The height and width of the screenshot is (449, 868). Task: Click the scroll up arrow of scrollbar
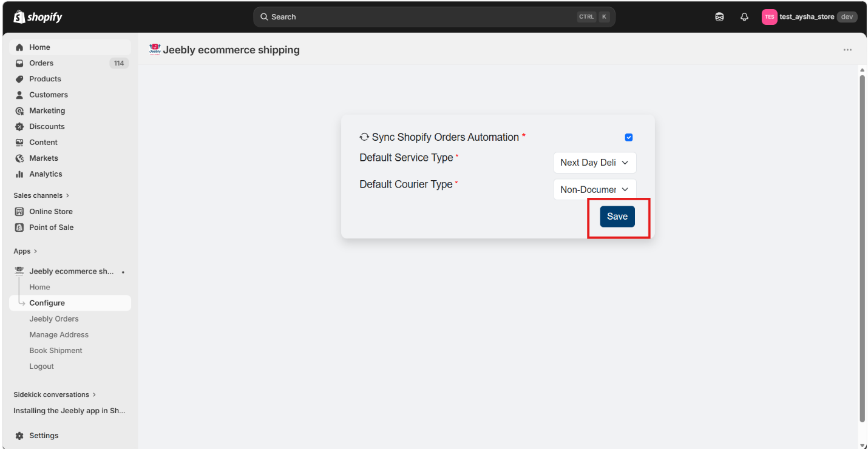863,70
